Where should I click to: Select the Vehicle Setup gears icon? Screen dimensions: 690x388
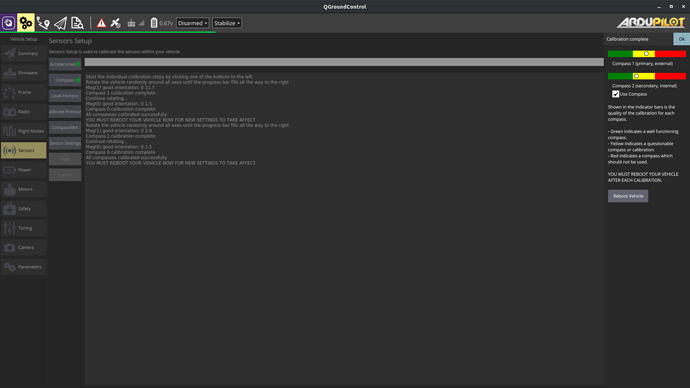click(26, 23)
